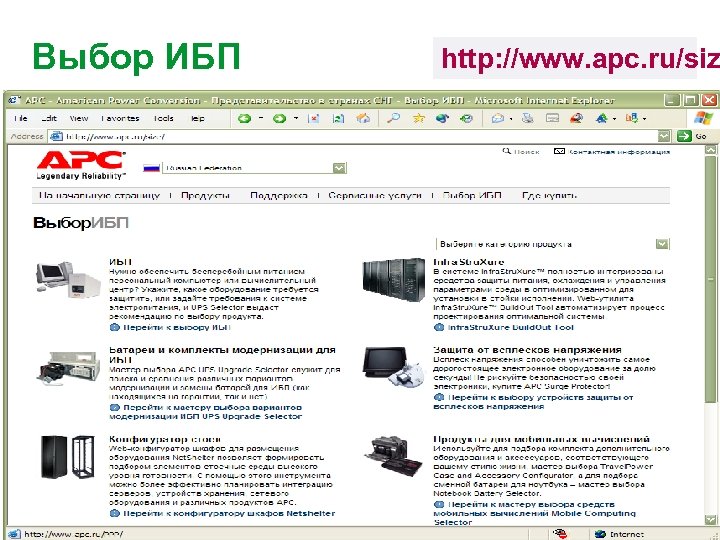Click the vertical scrollbar thumb

point(710,280)
